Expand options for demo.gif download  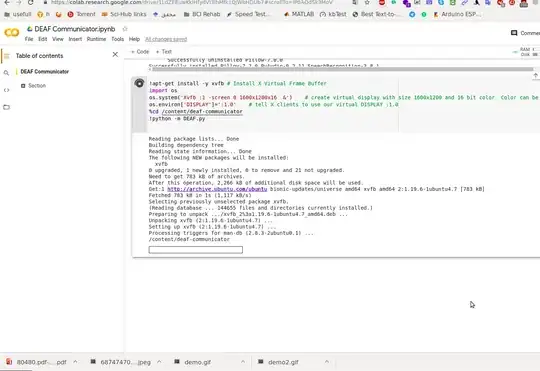[243, 362]
